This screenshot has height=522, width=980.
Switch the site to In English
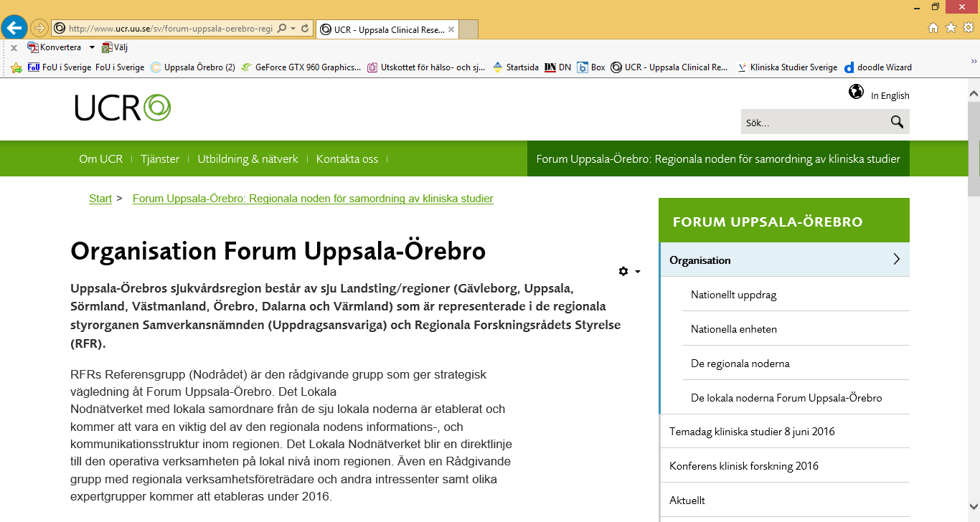(x=890, y=95)
